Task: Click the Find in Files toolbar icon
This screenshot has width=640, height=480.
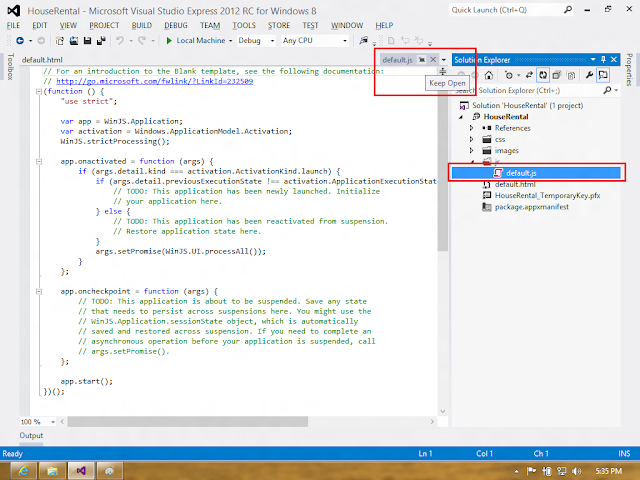Action: pyautogui.click(x=363, y=40)
